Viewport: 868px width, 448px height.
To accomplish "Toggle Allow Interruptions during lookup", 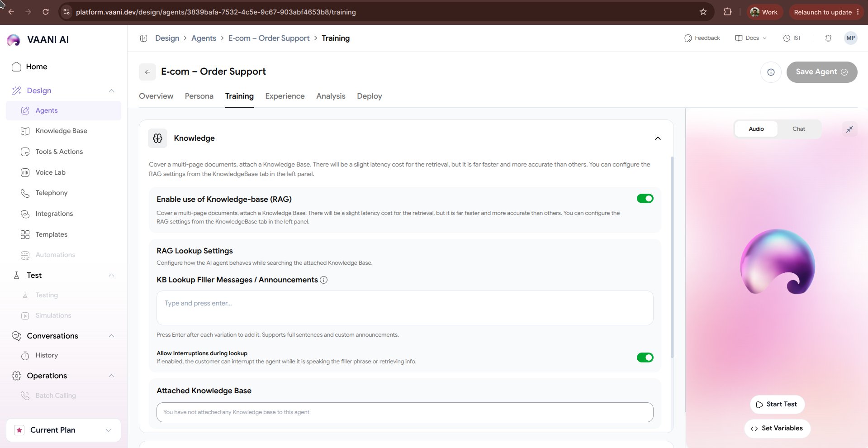I will [x=645, y=357].
